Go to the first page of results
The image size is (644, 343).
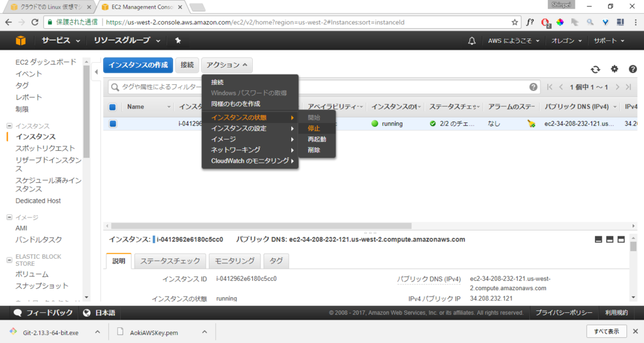pos(550,87)
